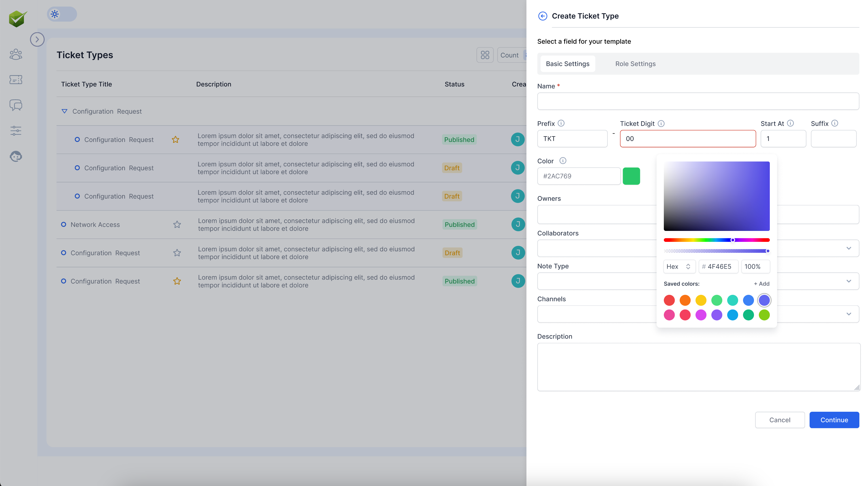
Task: Click the Color info icon
Action: [x=563, y=161]
